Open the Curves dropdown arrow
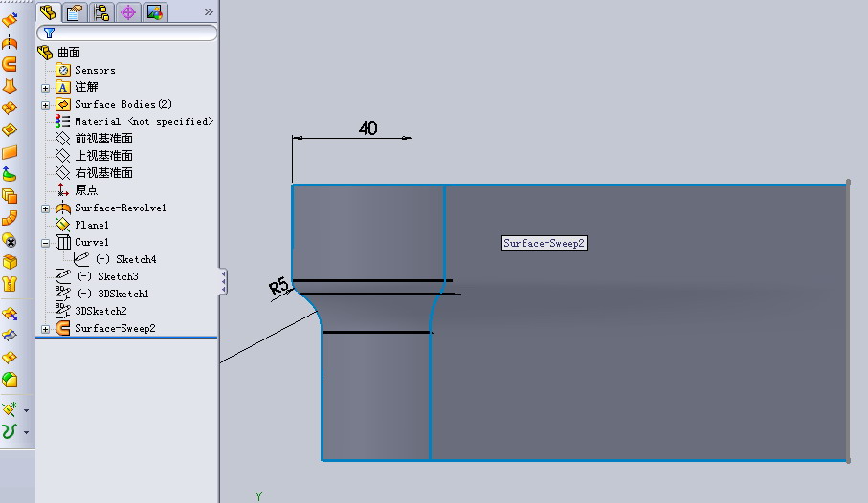The height and width of the screenshot is (503, 868). pyautogui.click(x=26, y=433)
